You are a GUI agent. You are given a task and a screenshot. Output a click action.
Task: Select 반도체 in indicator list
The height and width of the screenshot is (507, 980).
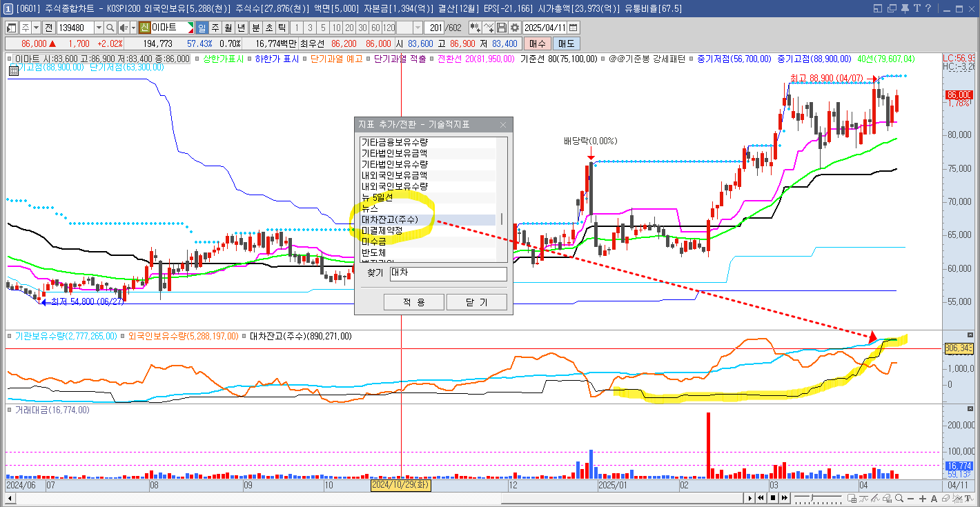[x=428, y=252]
